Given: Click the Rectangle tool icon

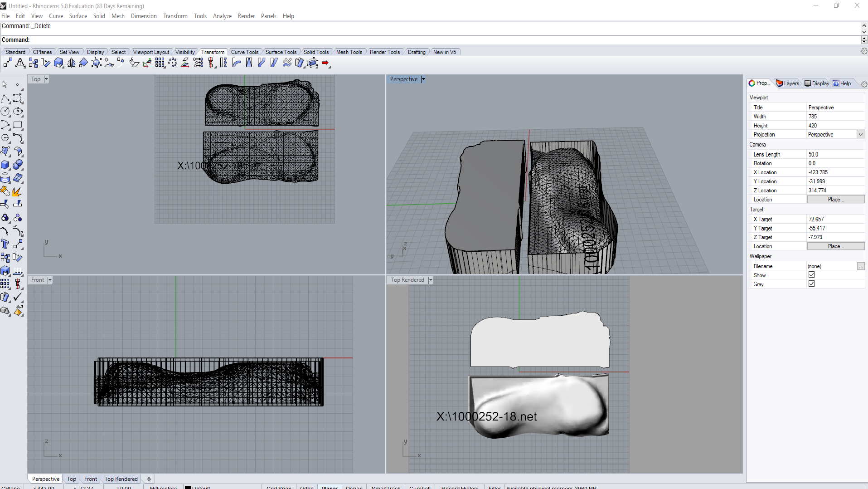Looking at the screenshot, I should pos(18,125).
